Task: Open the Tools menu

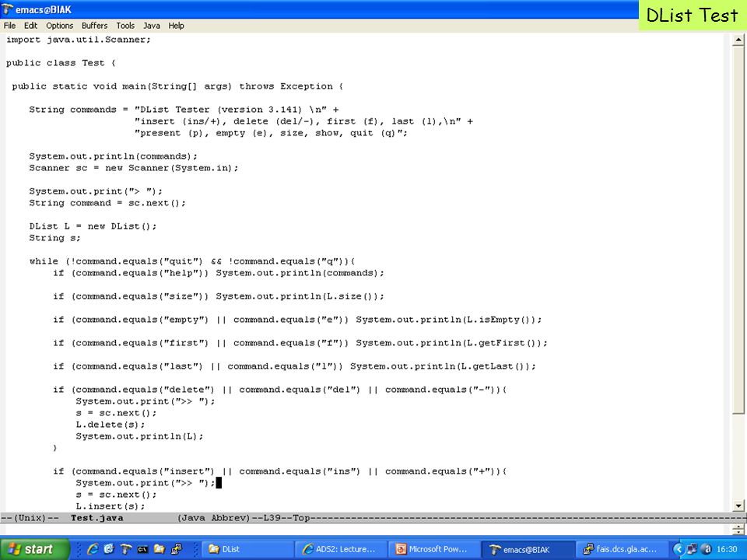Action: 125,26
